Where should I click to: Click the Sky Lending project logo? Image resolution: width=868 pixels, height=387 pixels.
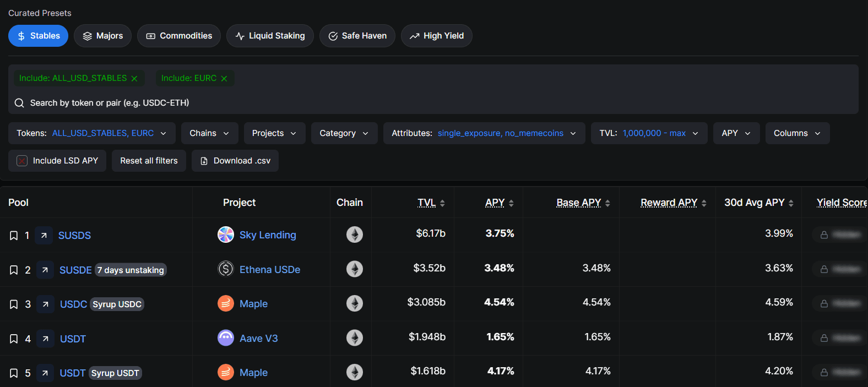(x=226, y=235)
